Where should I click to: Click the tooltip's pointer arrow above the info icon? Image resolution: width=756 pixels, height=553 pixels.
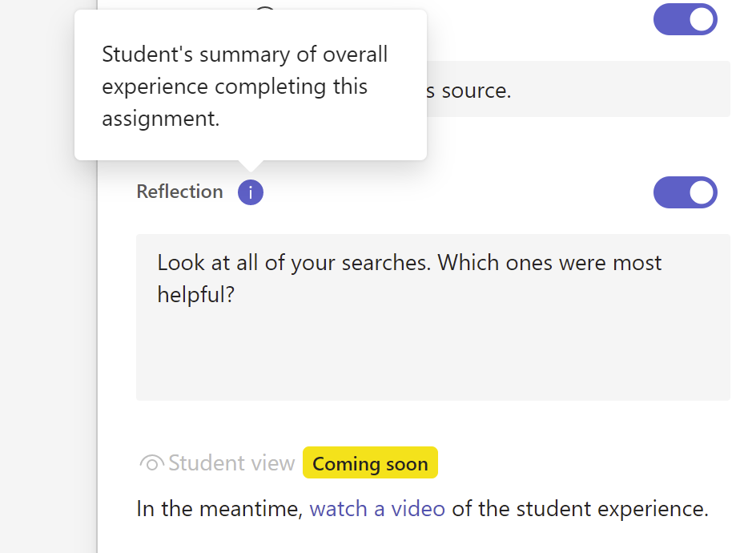point(251,165)
